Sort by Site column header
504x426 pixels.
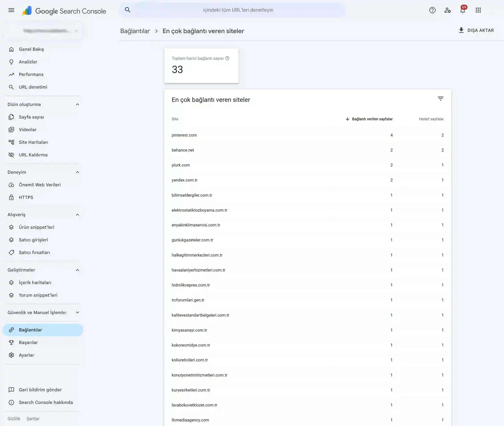click(x=175, y=119)
